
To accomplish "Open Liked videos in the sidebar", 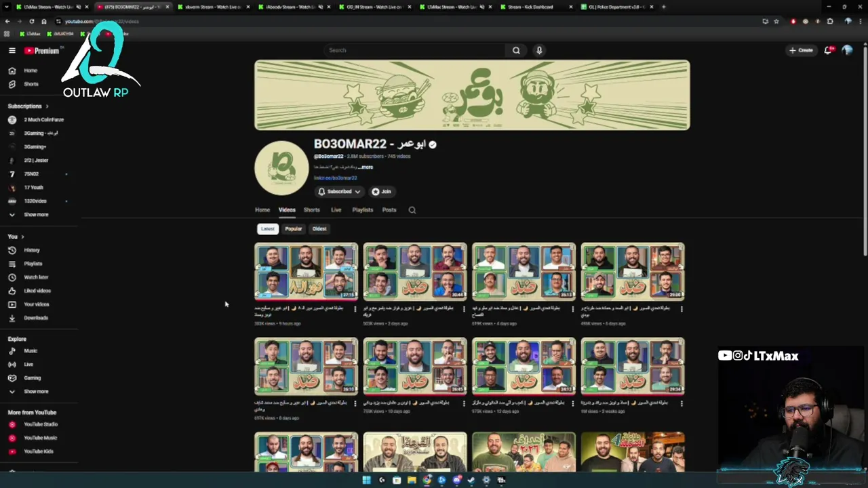I will pos(37,291).
